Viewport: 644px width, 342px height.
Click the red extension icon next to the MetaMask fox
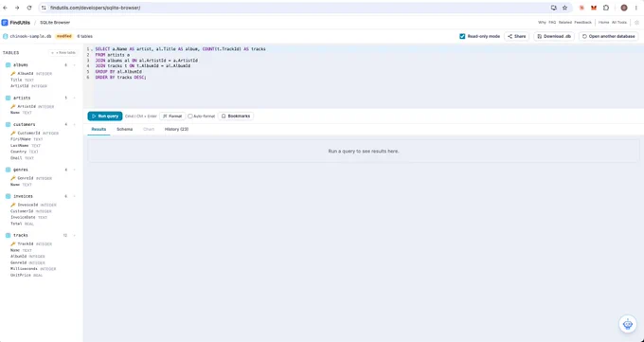[581, 8]
